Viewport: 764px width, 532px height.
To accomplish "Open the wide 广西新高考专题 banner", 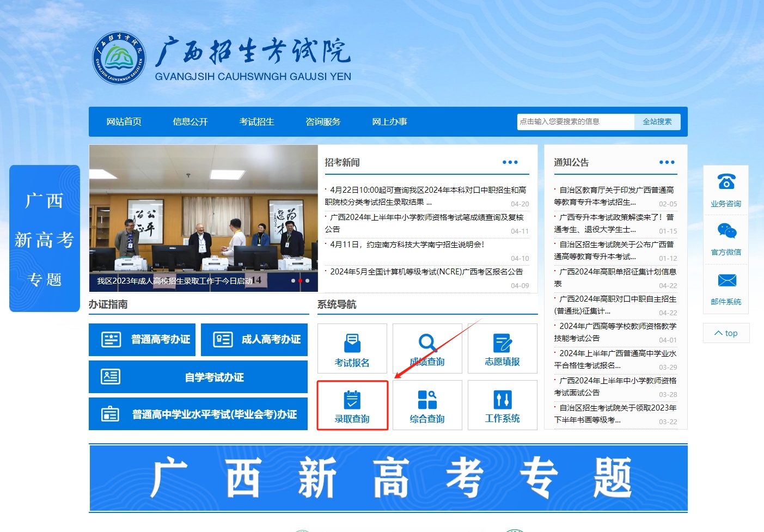I will tap(388, 478).
